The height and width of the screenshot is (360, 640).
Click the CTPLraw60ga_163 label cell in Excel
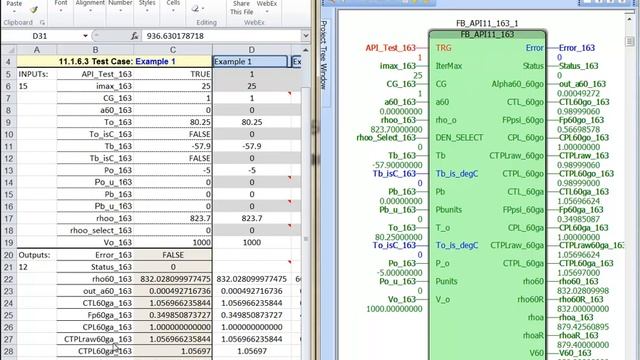95,339
